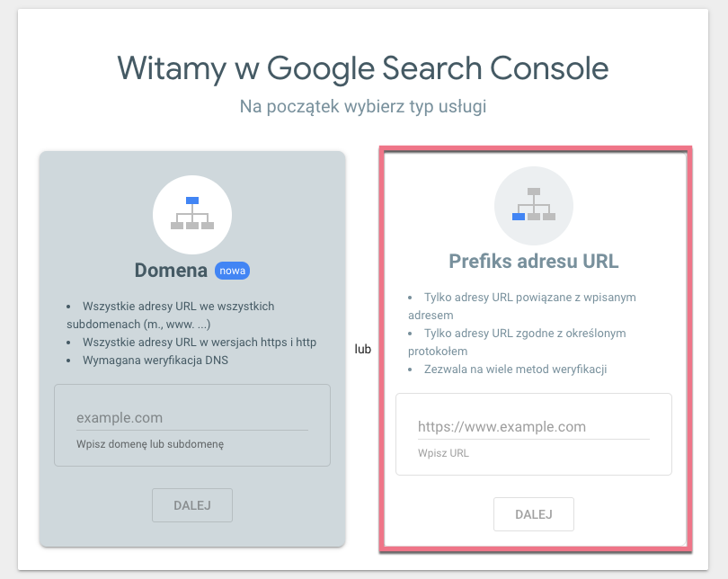Image resolution: width=728 pixels, height=579 pixels.
Task: Click the "Na początek wybierz typ usługi" subtitle
Action: click(x=363, y=106)
